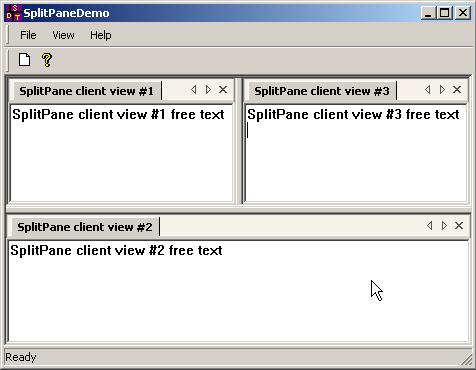Select the SplitPane client view #3 tab
Screen dimensions: 476x370
click(x=322, y=91)
